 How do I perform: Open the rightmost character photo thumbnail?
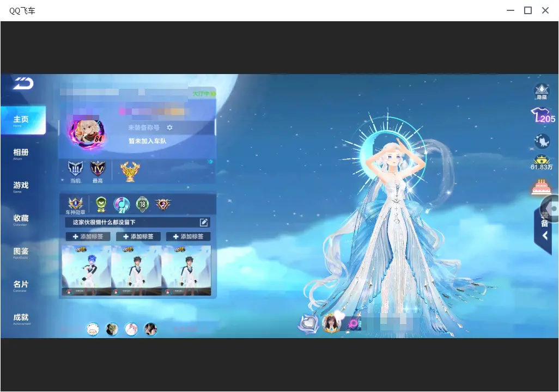[186, 271]
